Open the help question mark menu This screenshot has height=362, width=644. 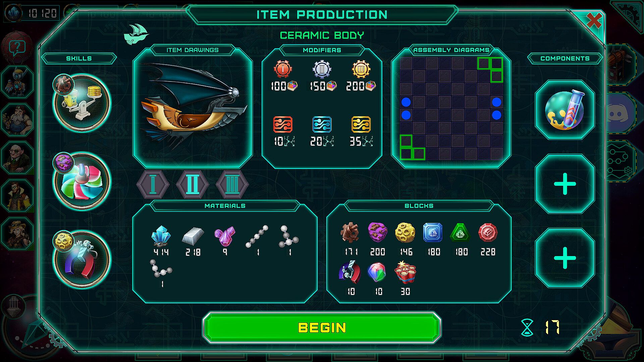click(x=17, y=47)
